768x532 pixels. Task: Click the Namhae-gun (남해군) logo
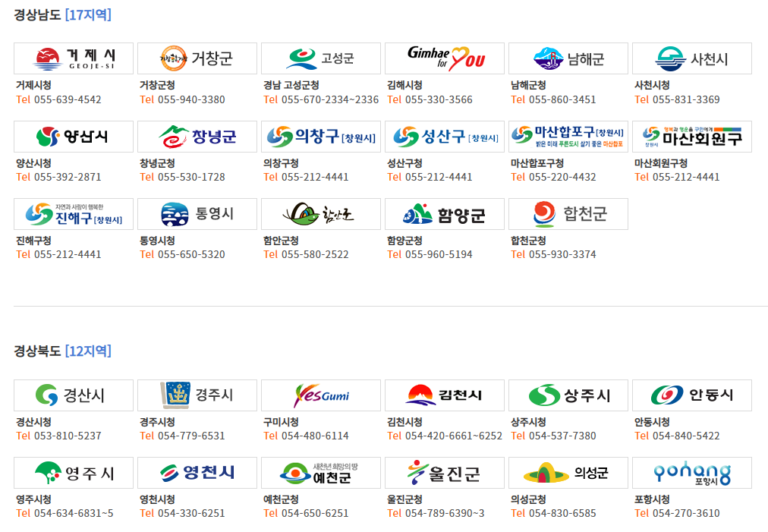click(568, 58)
